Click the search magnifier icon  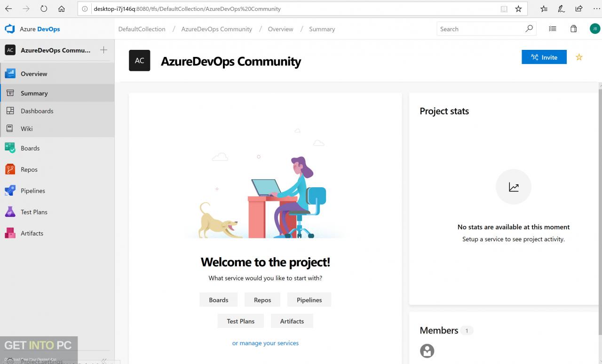(x=529, y=29)
